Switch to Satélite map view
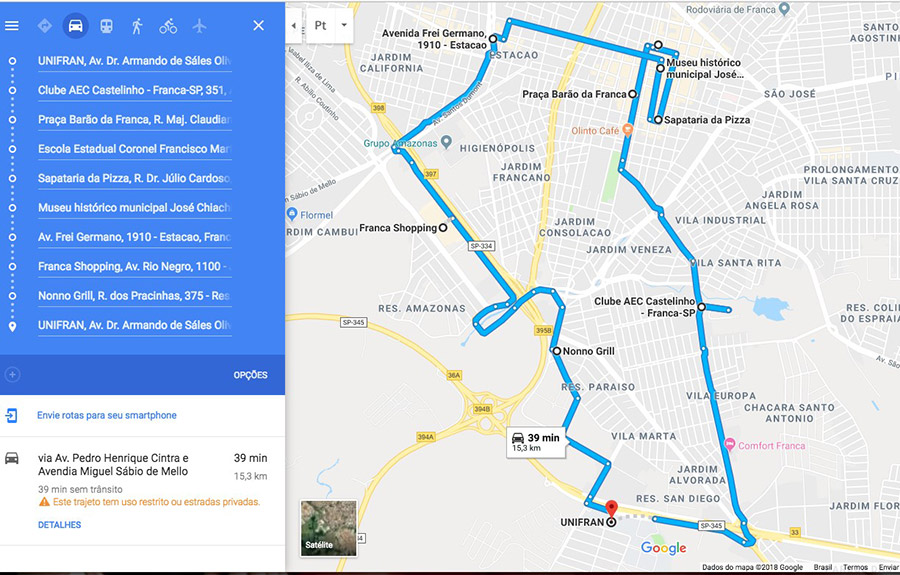900x575 pixels. point(328,529)
